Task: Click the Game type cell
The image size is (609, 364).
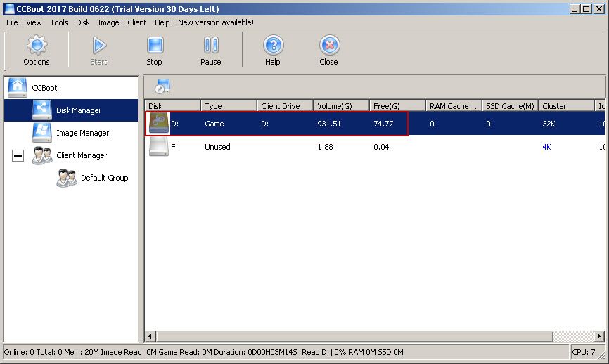Action: click(214, 124)
